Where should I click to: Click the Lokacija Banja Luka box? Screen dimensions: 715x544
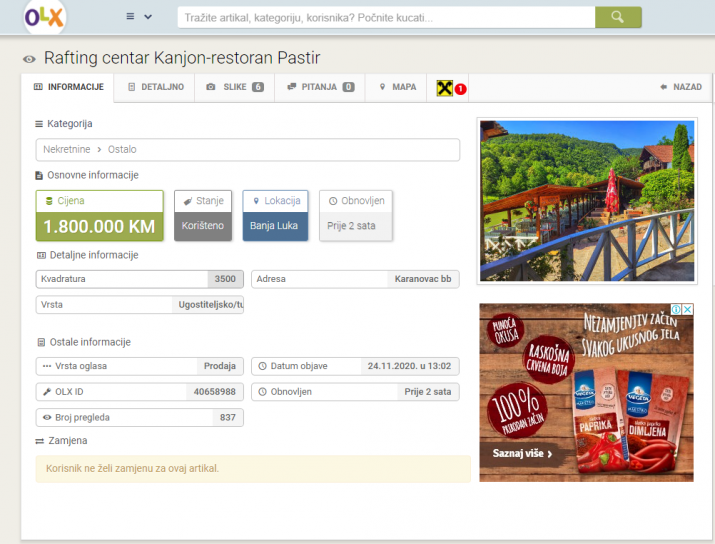[x=275, y=216]
